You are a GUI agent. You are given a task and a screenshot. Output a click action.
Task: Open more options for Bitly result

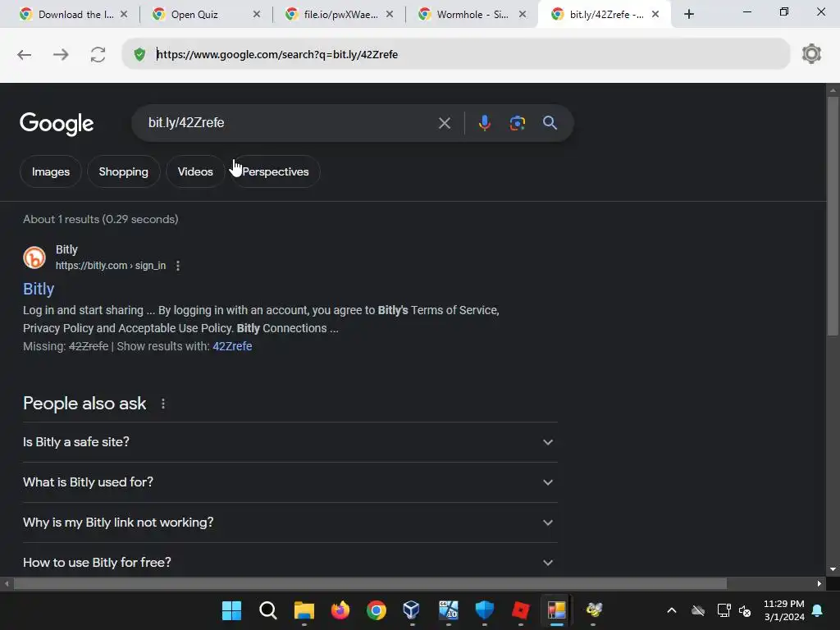[x=178, y=266]
